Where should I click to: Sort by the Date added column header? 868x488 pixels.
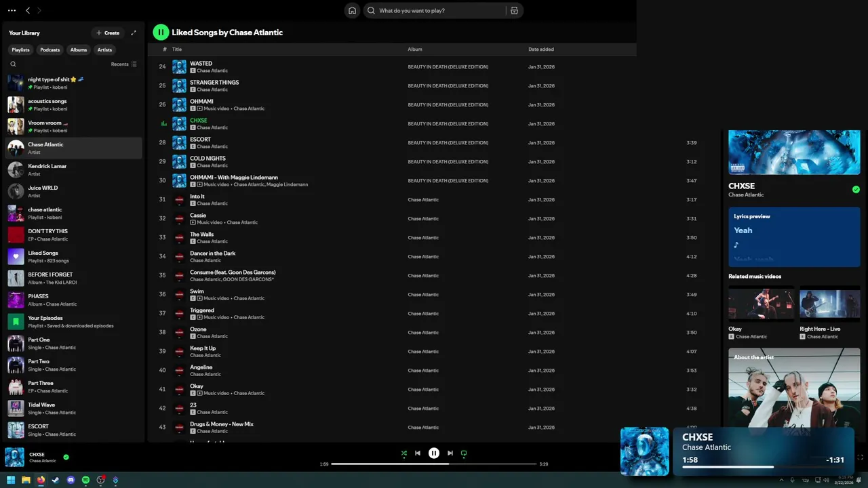(541, 49)
